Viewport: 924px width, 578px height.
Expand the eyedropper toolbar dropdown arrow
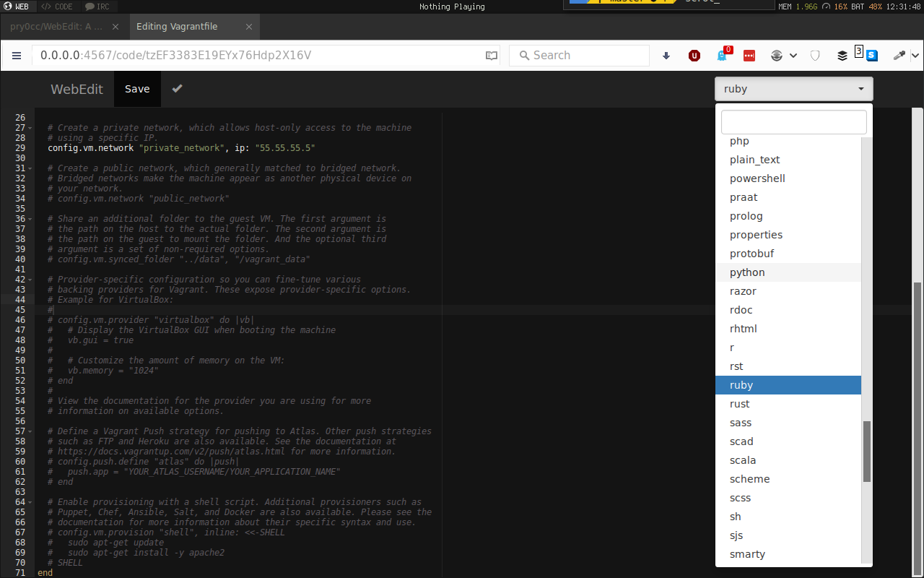[x=915, y=56]
